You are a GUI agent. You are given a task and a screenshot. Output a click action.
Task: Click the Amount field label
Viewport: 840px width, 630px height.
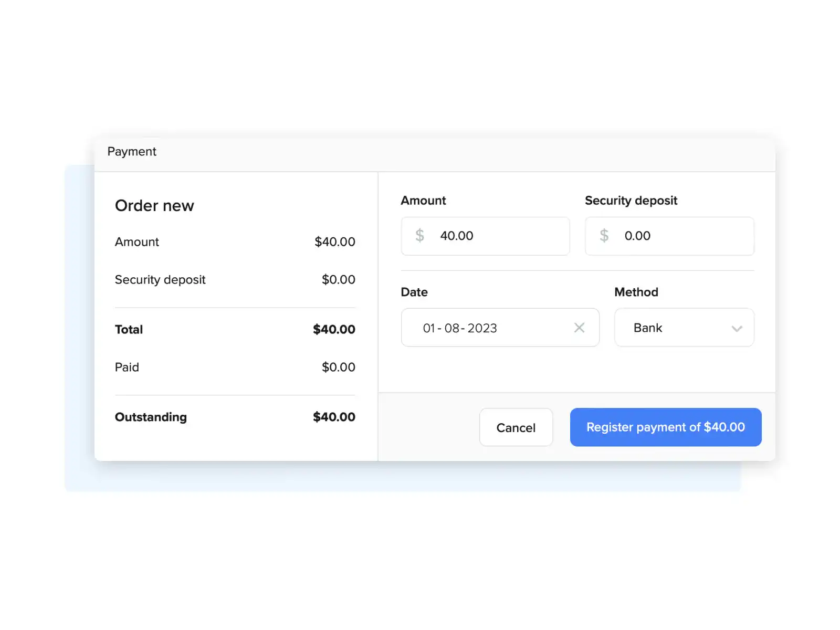pos(423,200)
